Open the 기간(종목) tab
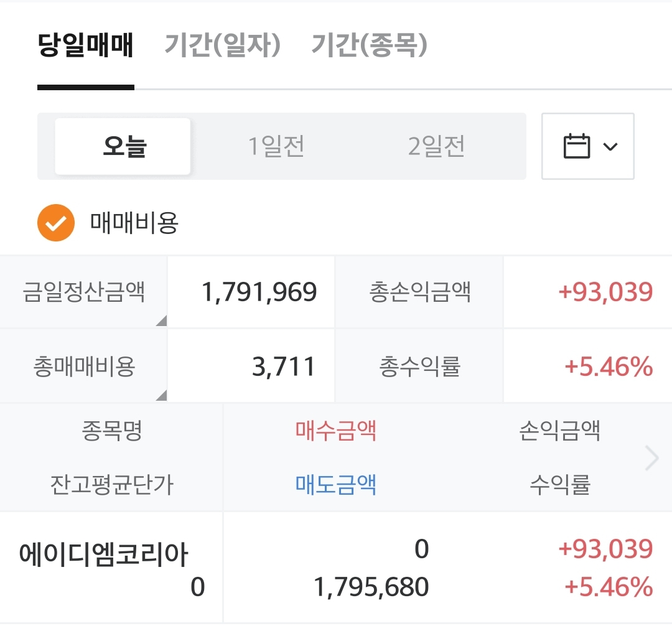672x626 pixels. click(370, 46)
